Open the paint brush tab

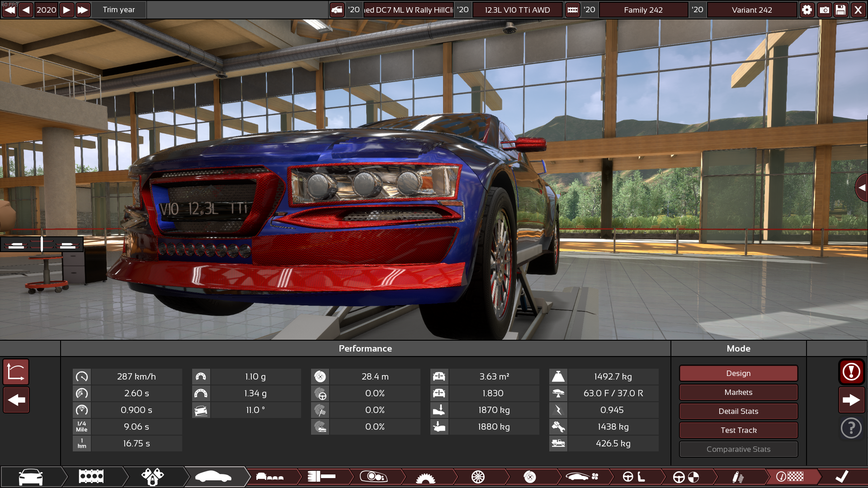pyautogui.click(x=321, y=477)
